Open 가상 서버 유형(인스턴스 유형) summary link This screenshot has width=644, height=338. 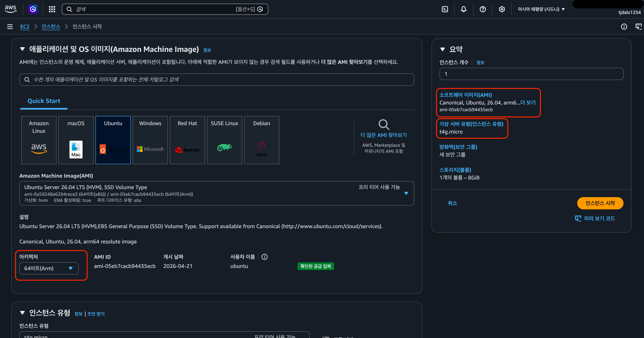pyautogui.click(x=471, y=124)
